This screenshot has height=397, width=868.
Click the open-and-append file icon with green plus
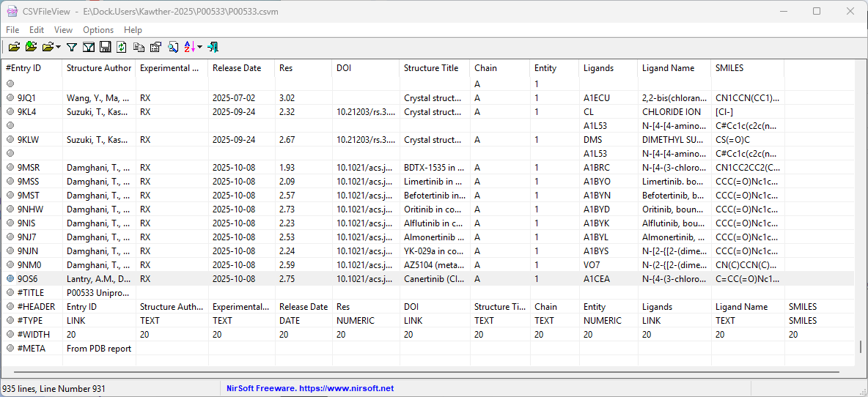click(x=31, y=48)
